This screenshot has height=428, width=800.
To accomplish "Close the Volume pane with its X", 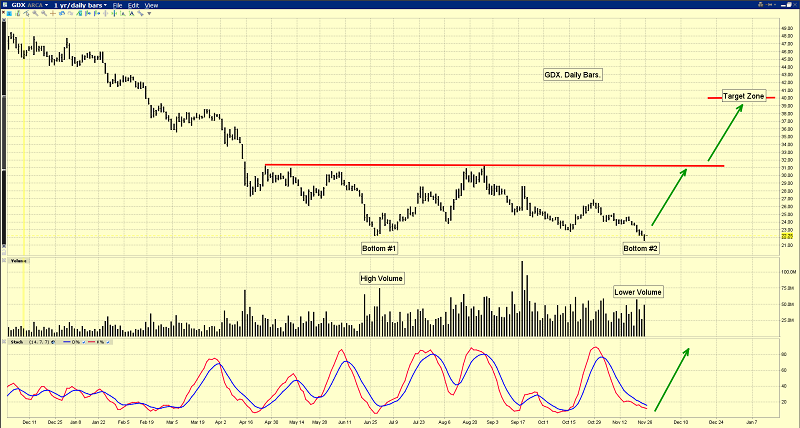I will point(4,261).
